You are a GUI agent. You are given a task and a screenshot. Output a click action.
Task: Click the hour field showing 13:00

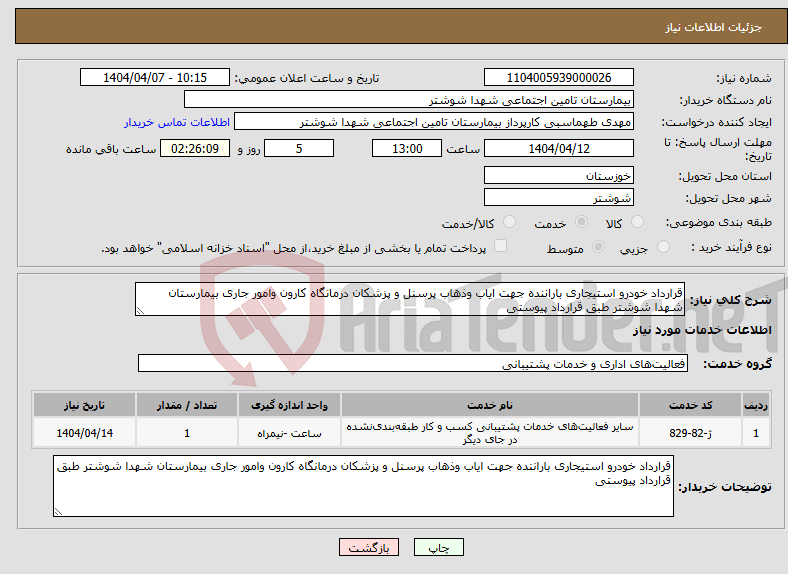407,148
